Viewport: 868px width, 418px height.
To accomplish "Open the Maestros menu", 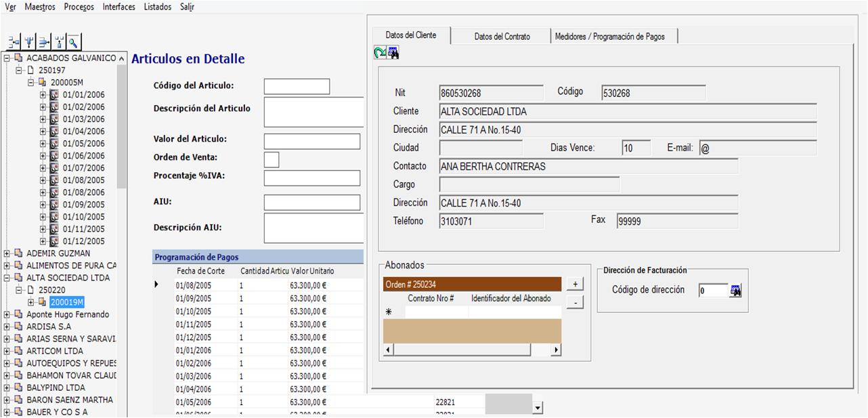I will point(40,7).
